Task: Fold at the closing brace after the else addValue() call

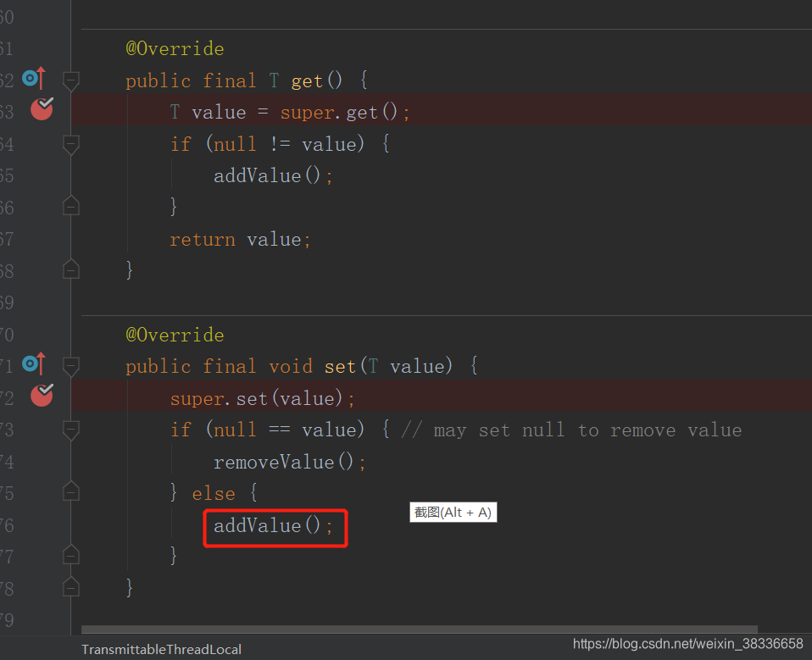Action: click(71, 555)
